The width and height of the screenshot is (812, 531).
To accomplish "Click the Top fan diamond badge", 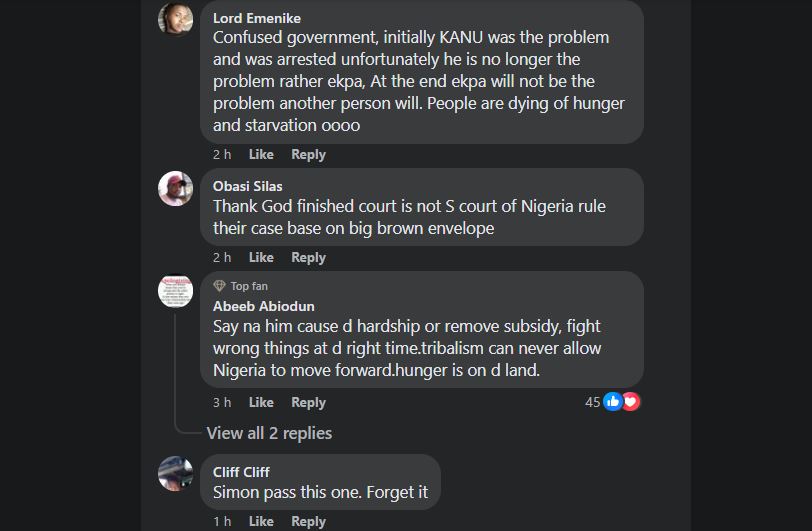I will [x=220, y=286].
